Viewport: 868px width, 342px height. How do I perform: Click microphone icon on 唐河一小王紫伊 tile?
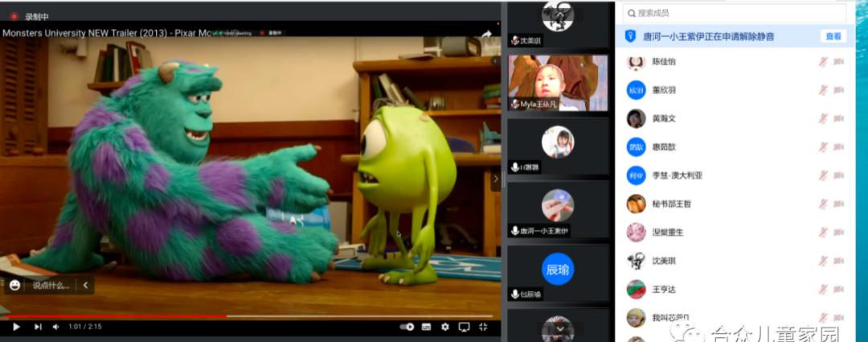[x=515, y=231]
